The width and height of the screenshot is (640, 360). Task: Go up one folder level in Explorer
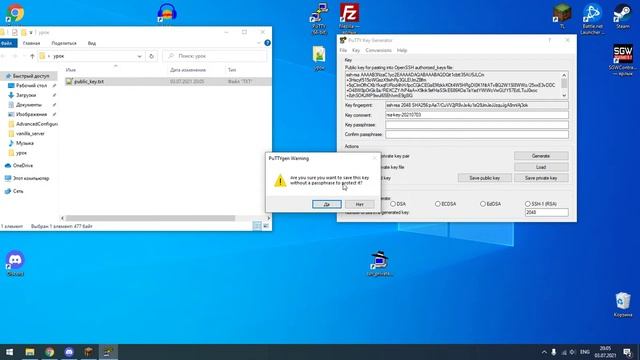32,56
